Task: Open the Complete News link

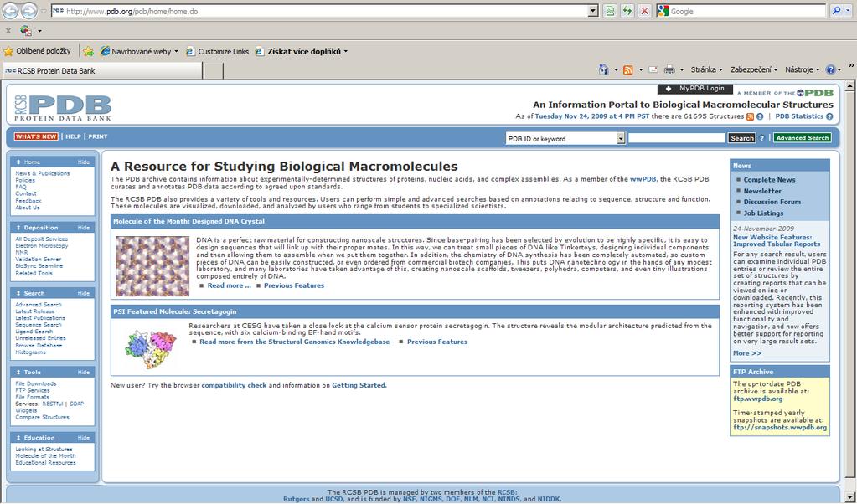Action: [x=769, y=180]
